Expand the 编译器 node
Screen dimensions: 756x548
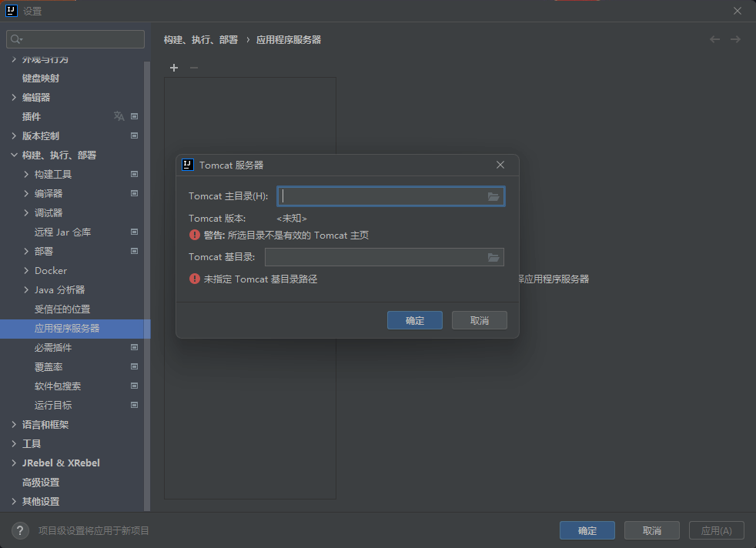(26, 194)
